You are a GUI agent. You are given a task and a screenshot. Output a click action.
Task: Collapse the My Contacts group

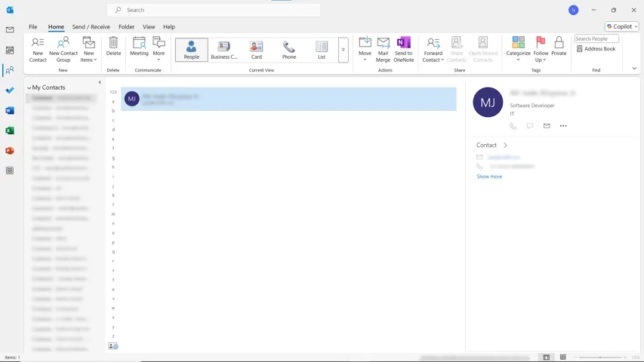[x=29, y=87]
